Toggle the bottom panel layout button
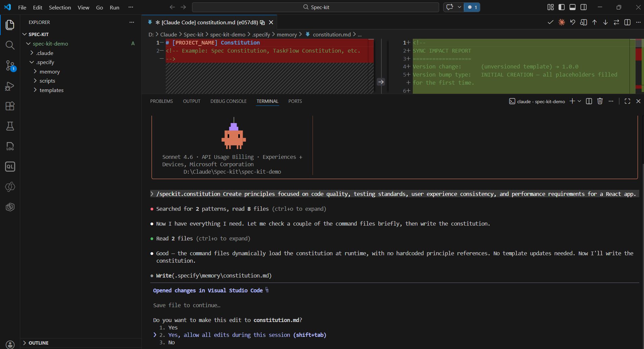 (572, 7)
